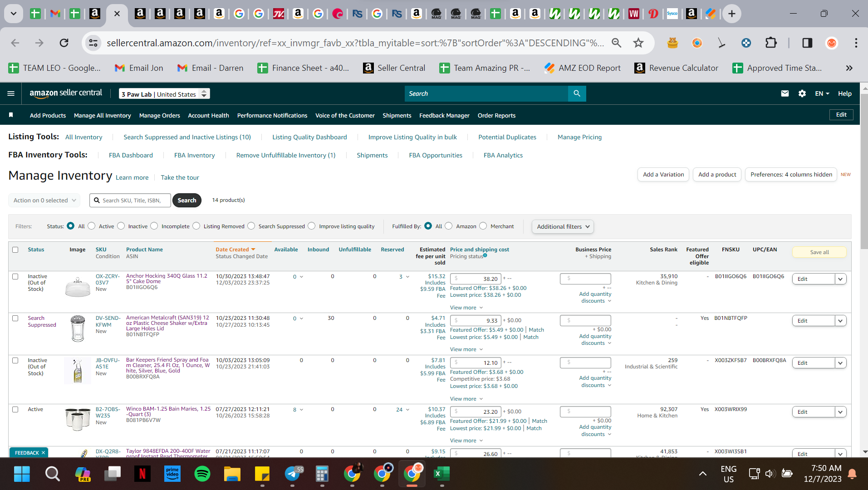Viewport: 868px width, 490px height.
Task: Open Order Reports in navigation bar
Action: pos(496,115)
